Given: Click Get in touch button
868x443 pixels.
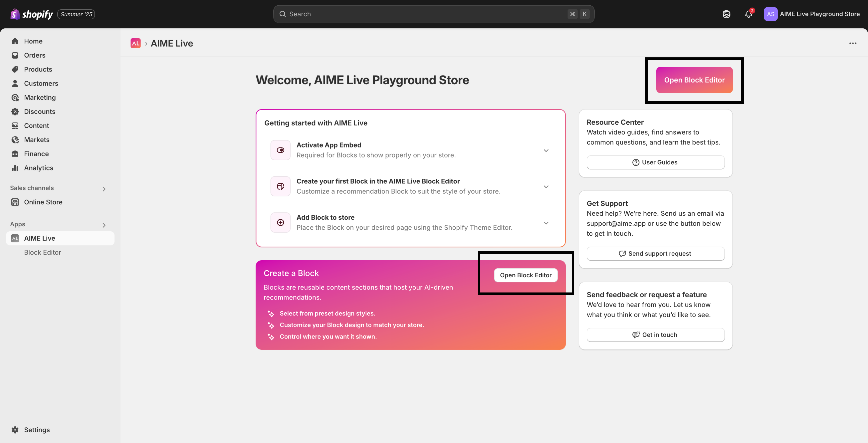Looking at the screenshot, I should pos(655,335).
